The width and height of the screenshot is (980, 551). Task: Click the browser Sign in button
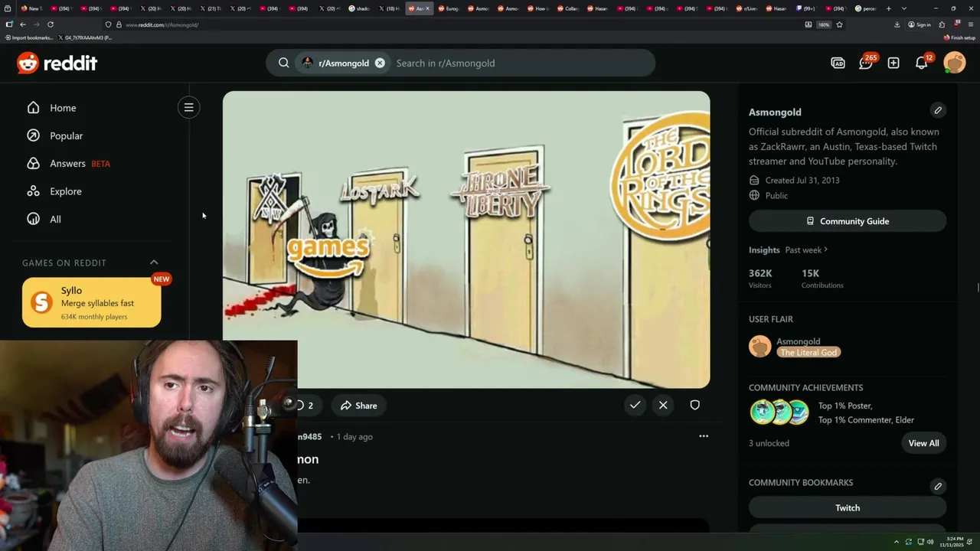[x=920, y=24]
